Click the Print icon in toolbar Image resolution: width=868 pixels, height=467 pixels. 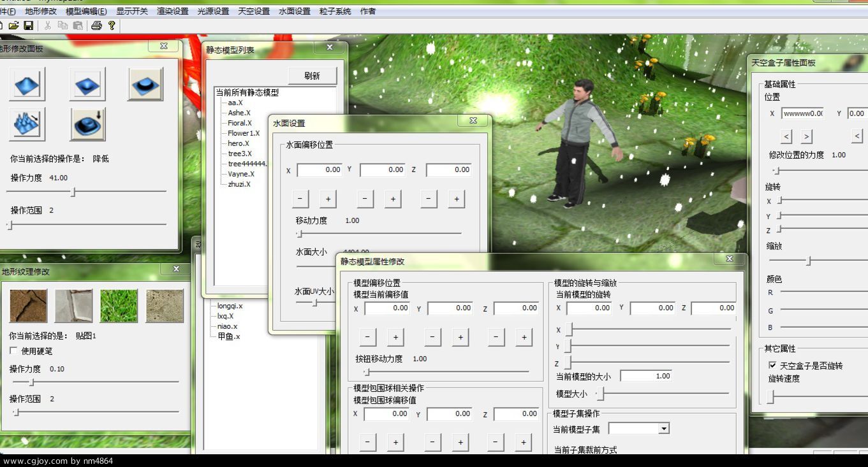(96, 25)
